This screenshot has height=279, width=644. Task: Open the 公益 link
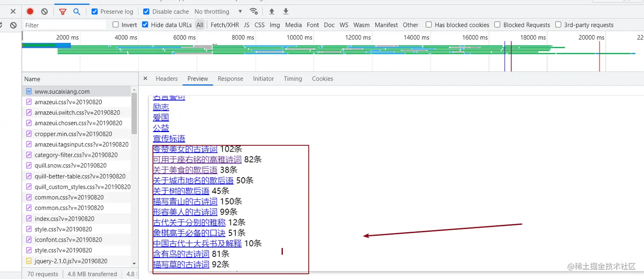pos(161,128)
